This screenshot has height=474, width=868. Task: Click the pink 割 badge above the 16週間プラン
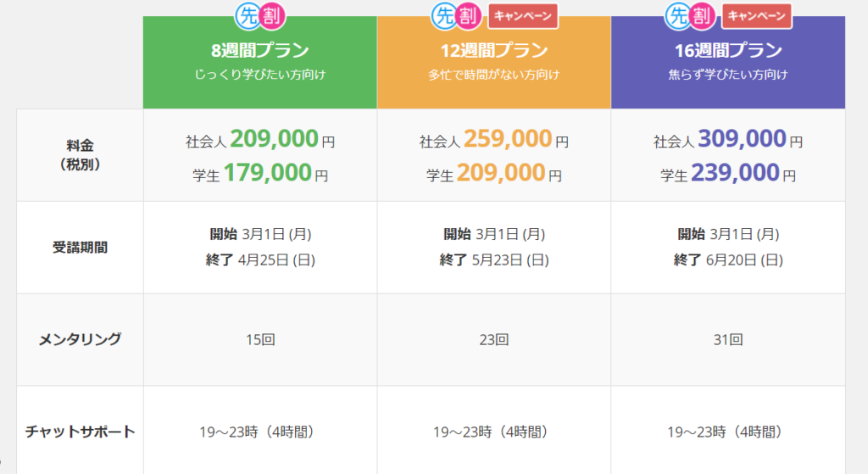(x=702, y=16)
